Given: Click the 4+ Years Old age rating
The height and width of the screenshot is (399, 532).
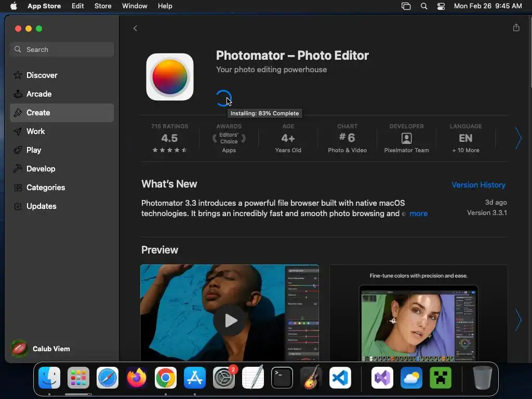Looking at the screenshot, I should pos(288,138).
